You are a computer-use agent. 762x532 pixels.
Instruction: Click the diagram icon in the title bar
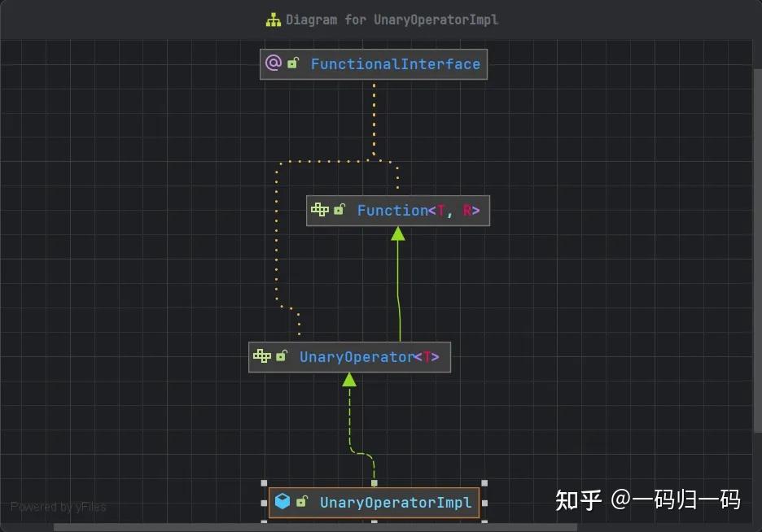(273, 19)
